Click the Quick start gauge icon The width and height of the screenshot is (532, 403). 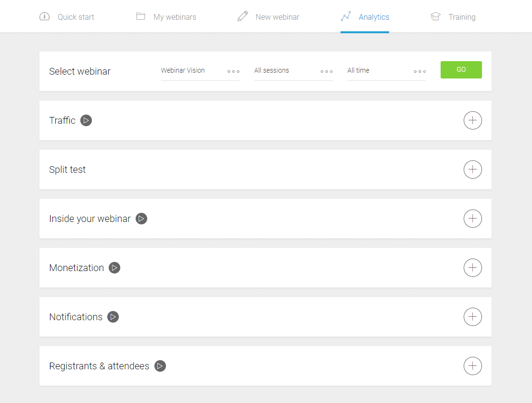click(x=44, y=17)
